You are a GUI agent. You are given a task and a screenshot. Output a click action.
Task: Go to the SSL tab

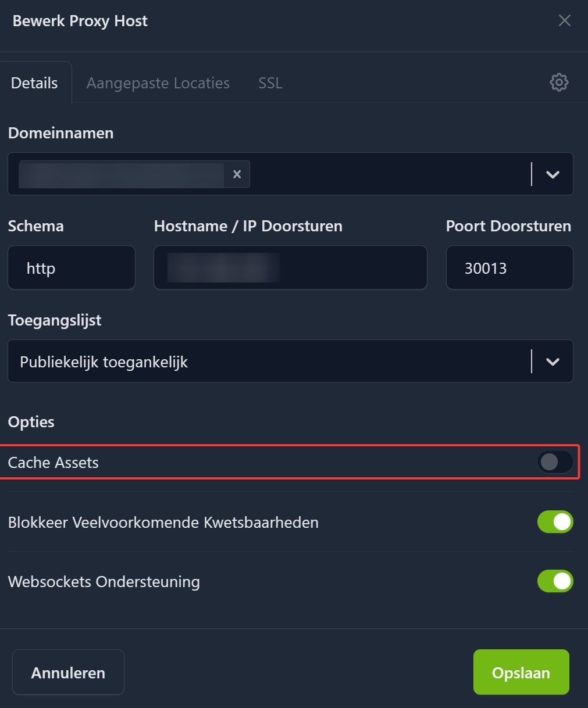click(x=270, y=83)
